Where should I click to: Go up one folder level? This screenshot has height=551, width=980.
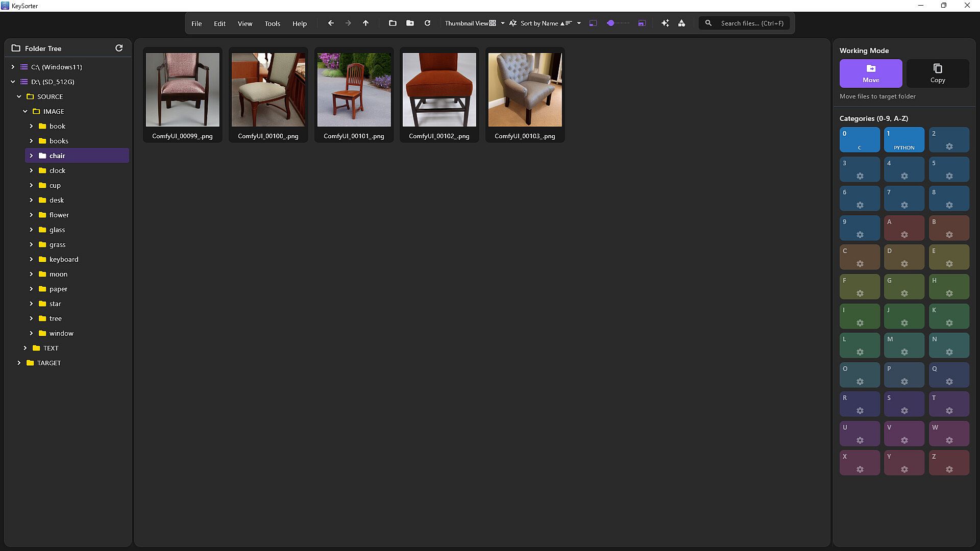click(365, 23)
